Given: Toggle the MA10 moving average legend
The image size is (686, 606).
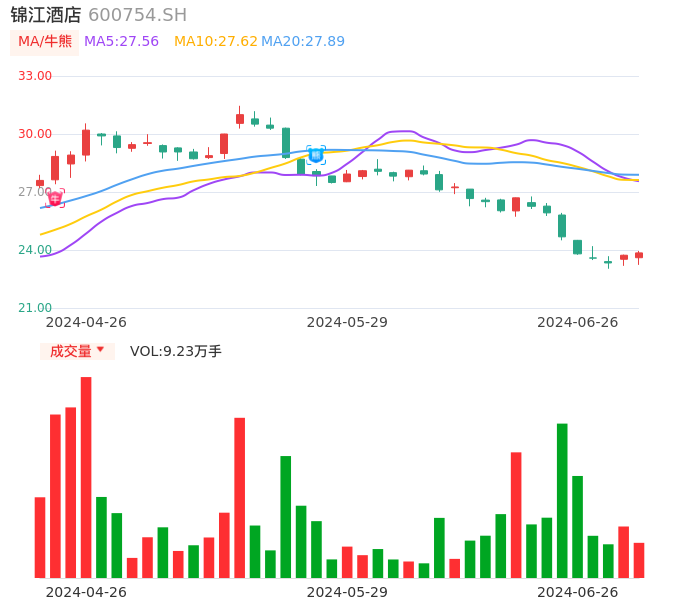Looking at the screenshot, I should [x=215, y=41].
